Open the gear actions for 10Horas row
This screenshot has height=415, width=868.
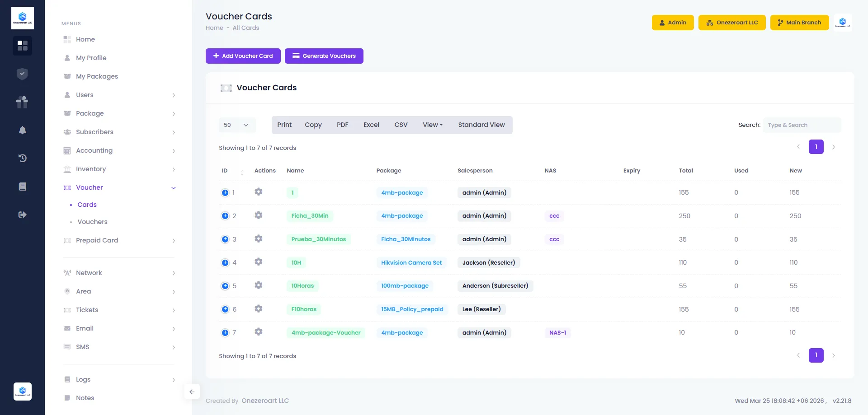(258, 285)
